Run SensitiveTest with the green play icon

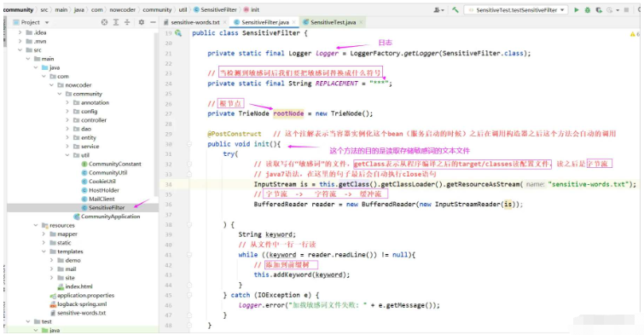577,10
